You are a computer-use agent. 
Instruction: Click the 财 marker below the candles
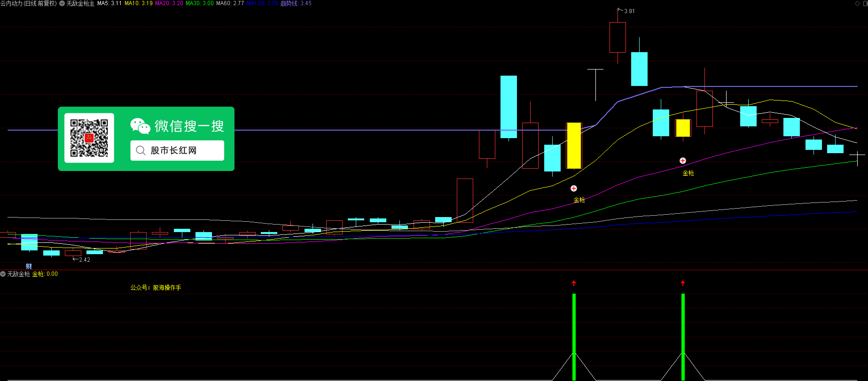click(29, 266)
